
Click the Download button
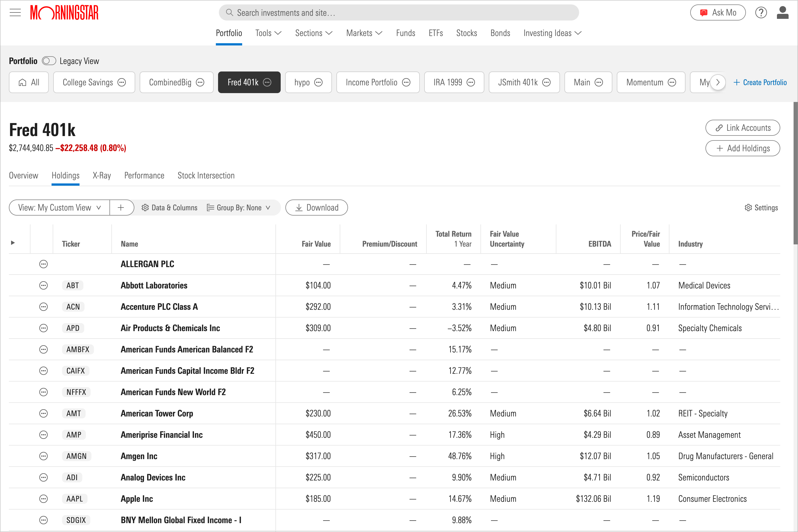coord(316,208)
